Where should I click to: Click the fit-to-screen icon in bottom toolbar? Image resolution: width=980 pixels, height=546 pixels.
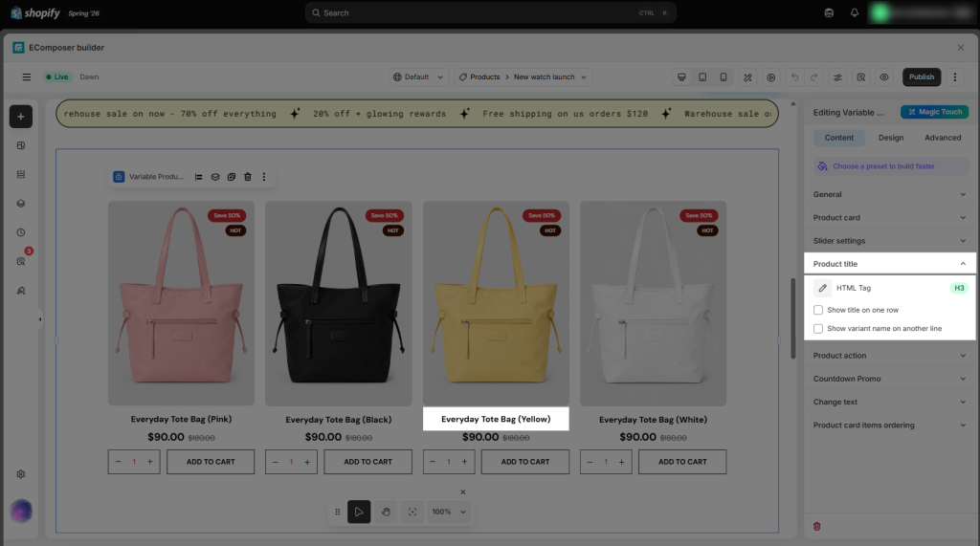pos(412,512)
